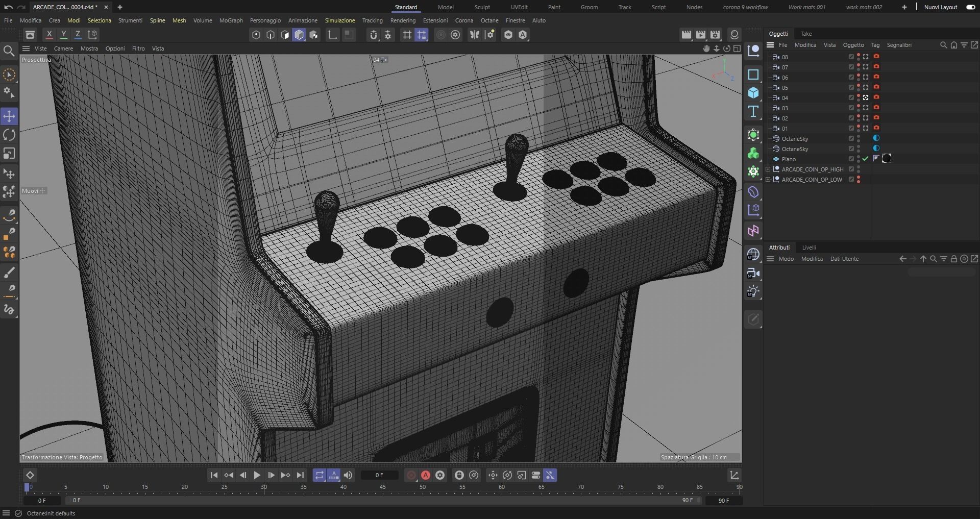Open Attributes panel hamburger menu
The height and width of the screenshot is (519, 980).
(770, 259)
